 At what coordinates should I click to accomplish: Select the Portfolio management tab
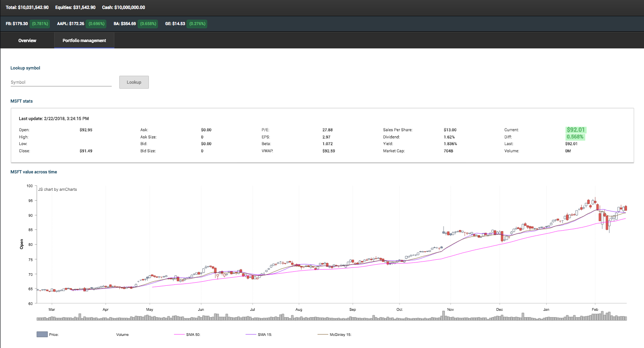pos(84,41)
